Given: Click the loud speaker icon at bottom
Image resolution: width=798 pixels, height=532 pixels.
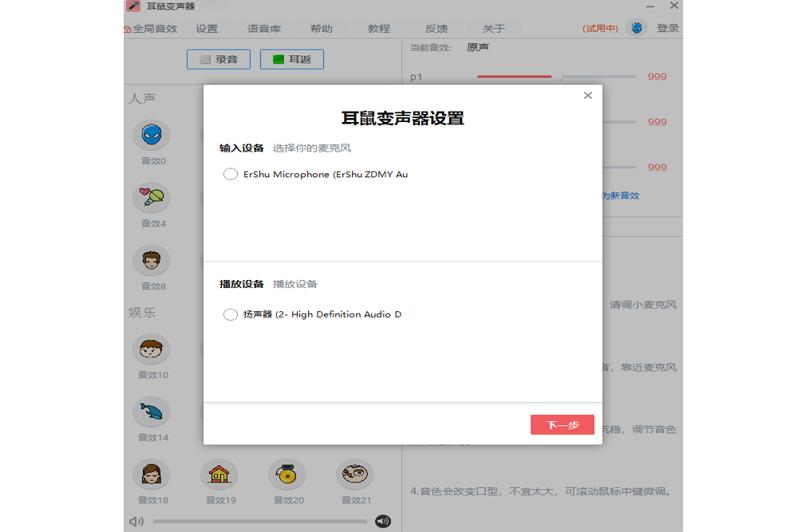Looking at the screenshot, I should 383,522.
